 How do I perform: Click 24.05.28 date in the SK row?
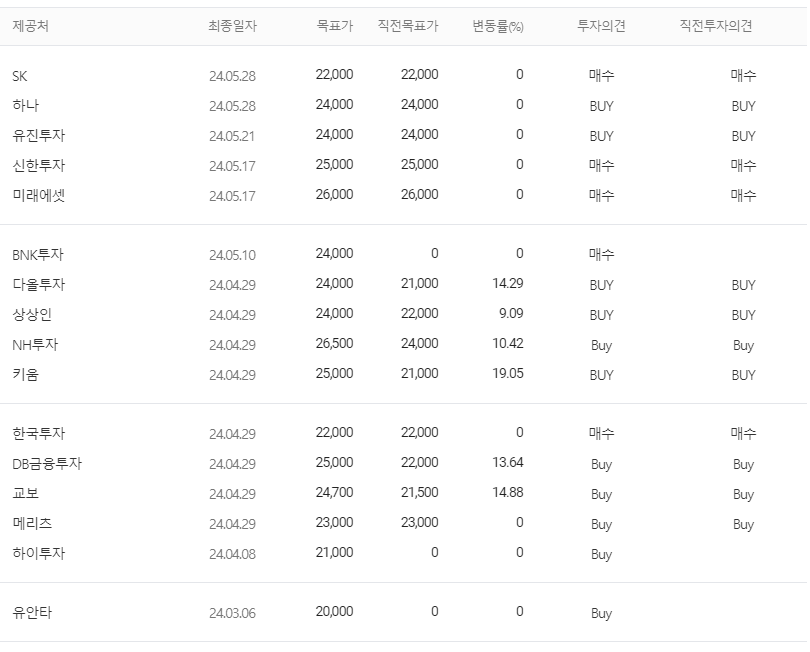[x=232, y=76]
